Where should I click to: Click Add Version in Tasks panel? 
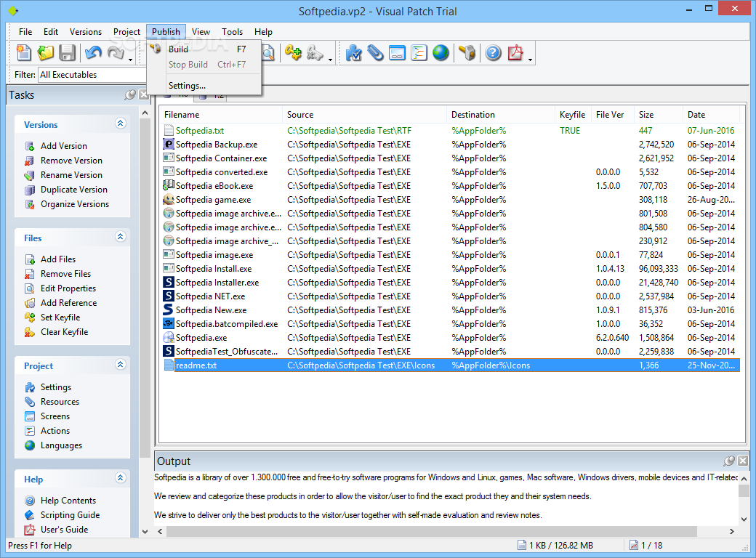tap(64, 146)
